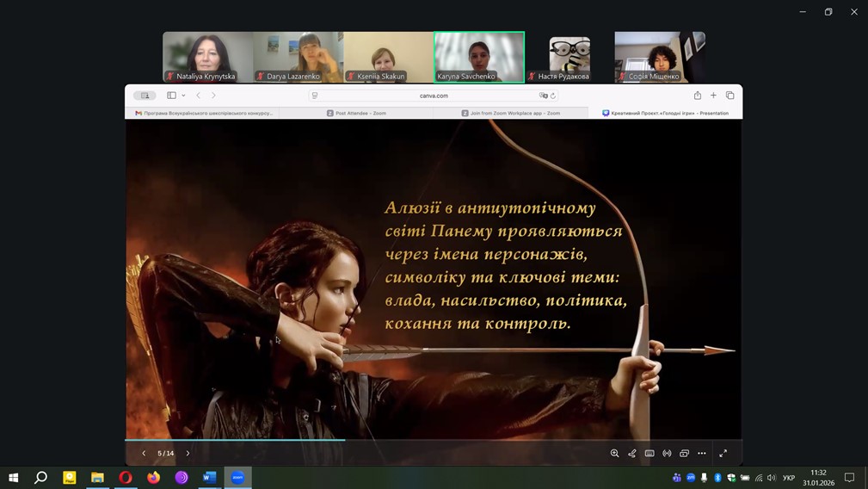This screenshot has height=489, width=868.
Task: Go to the next slide arrow
Action: tap(188, 453)
